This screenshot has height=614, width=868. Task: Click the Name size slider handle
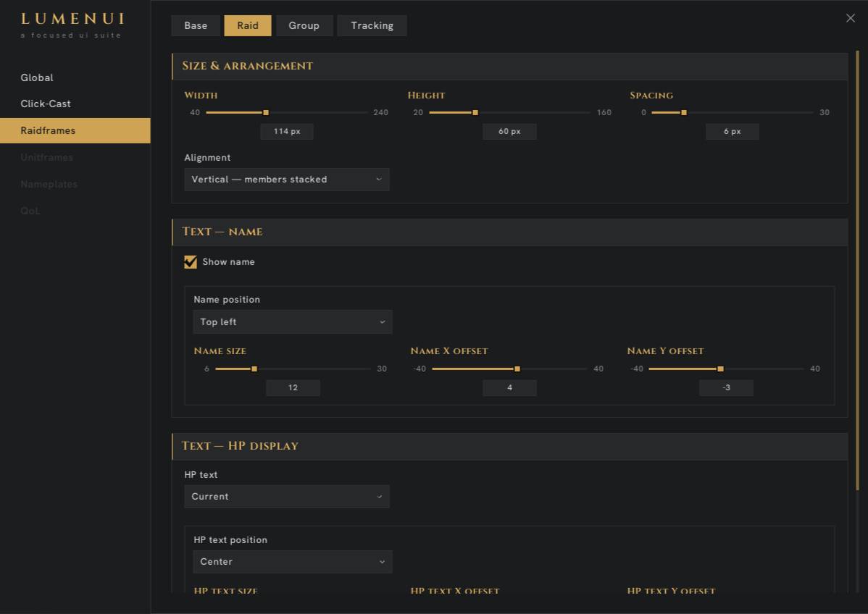[254, 369]
